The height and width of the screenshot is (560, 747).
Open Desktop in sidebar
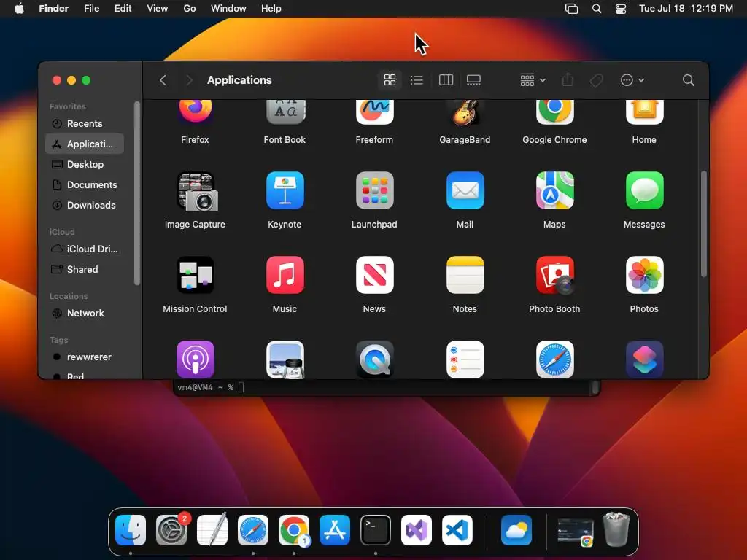85,164
